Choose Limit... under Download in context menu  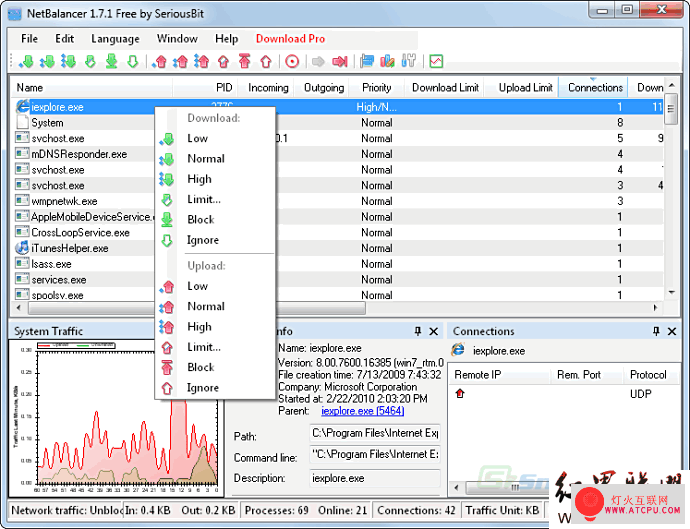[x=215, y=199]
